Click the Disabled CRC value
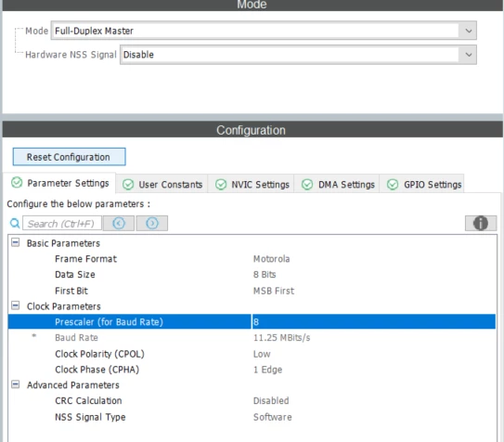 point(271,401)
